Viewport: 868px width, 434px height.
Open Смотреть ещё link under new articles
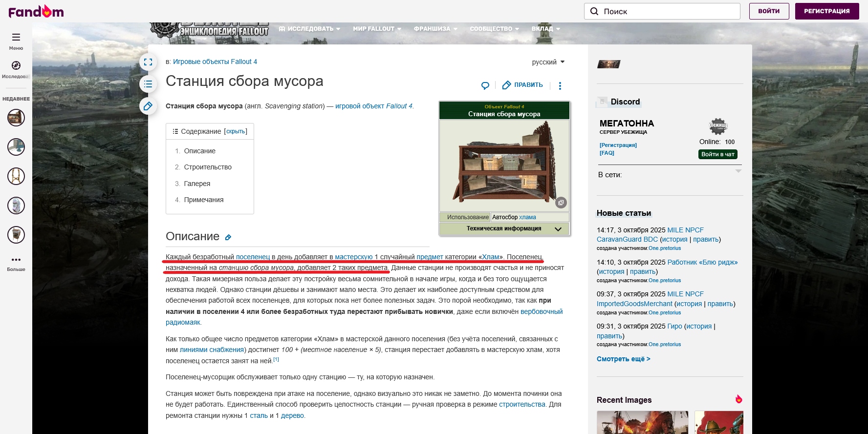[x=624, y=359]
